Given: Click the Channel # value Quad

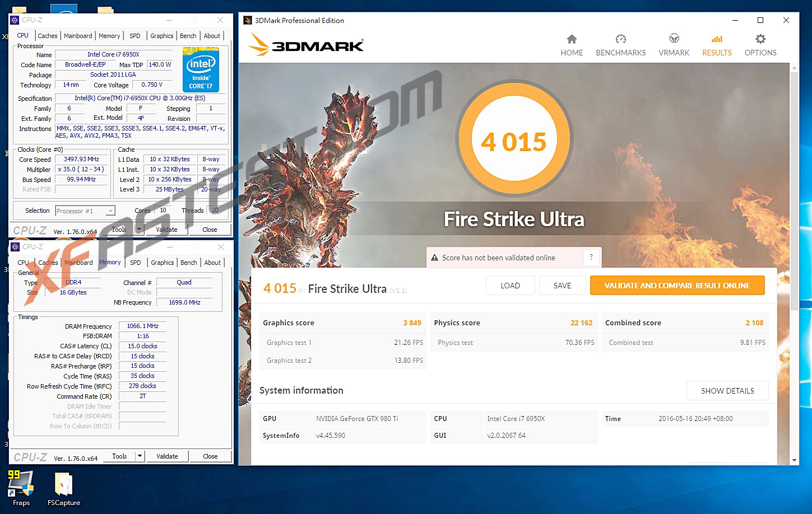Looking at the screenshot, I should click(x=184, y=283).
